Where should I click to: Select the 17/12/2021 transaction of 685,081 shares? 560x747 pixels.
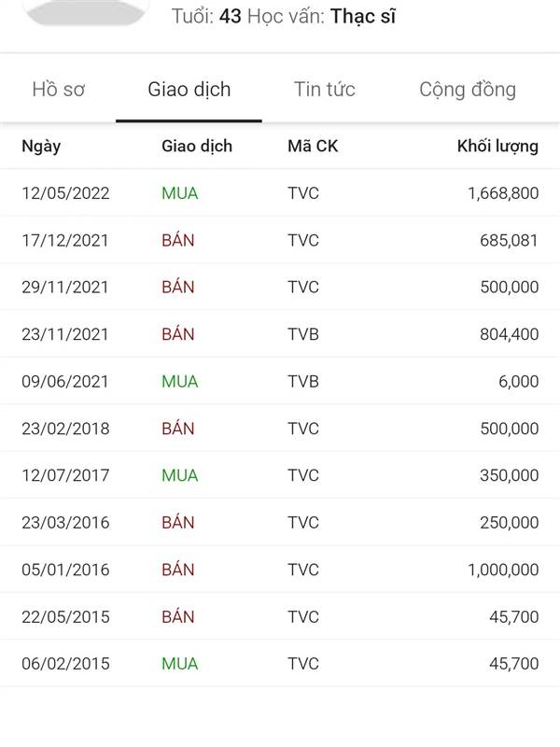[x=280, y=240]
